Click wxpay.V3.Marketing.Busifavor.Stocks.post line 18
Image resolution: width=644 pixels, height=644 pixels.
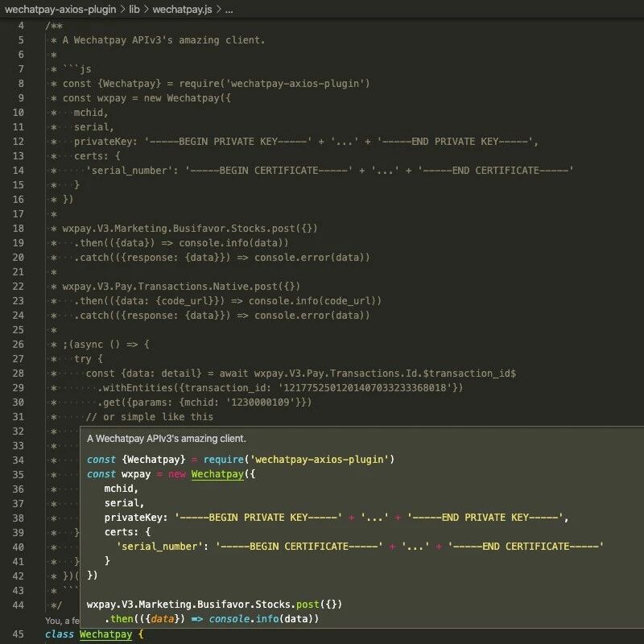click(190, 229)
